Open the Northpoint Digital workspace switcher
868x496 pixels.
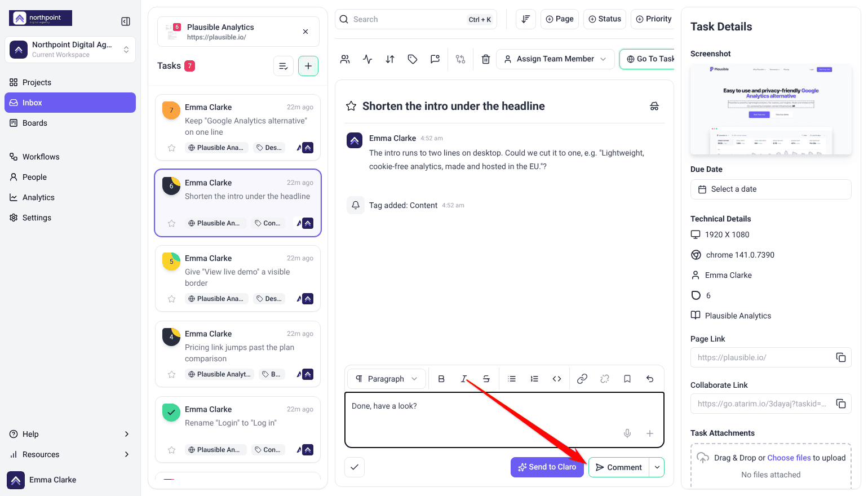point(70,50)
